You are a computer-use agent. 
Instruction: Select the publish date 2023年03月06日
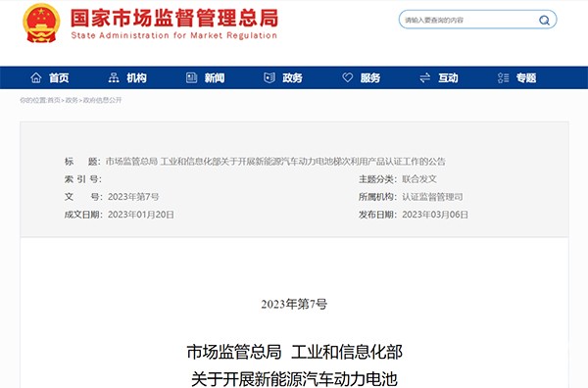(435, 215)
